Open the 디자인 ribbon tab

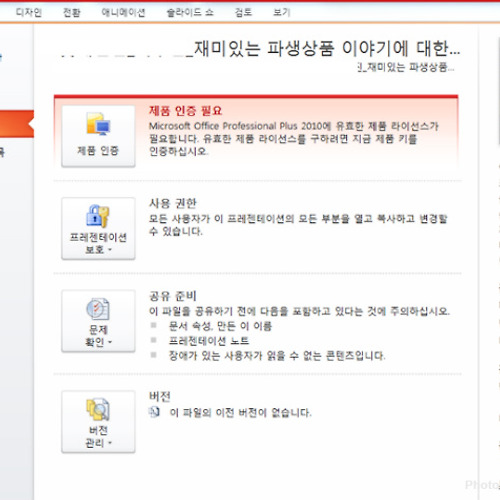(29, 13)
